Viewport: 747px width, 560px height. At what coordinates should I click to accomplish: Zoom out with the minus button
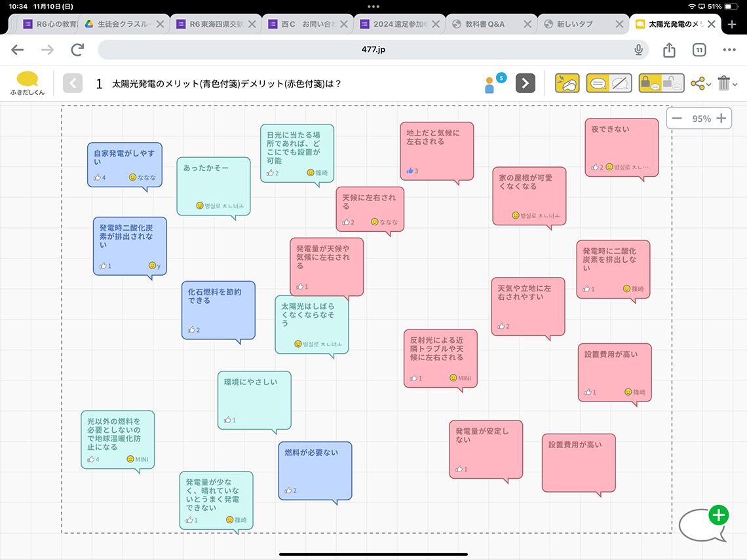point(677,119)
